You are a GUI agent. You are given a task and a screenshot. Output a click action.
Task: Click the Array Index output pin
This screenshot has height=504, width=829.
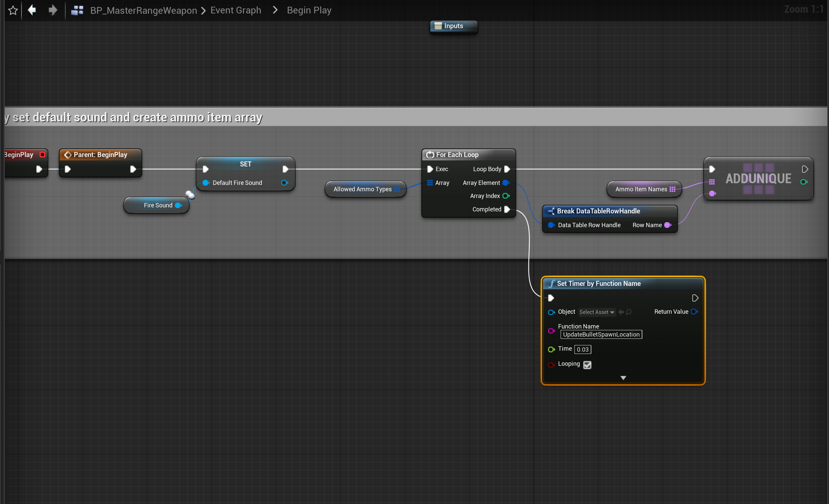[505, 196]
